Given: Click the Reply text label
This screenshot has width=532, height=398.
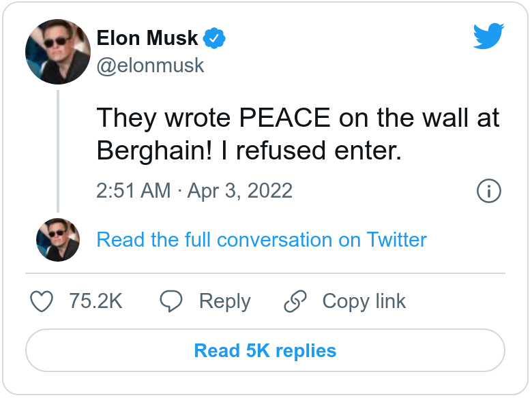Looking at the screenshot, I should coord(224,301).
